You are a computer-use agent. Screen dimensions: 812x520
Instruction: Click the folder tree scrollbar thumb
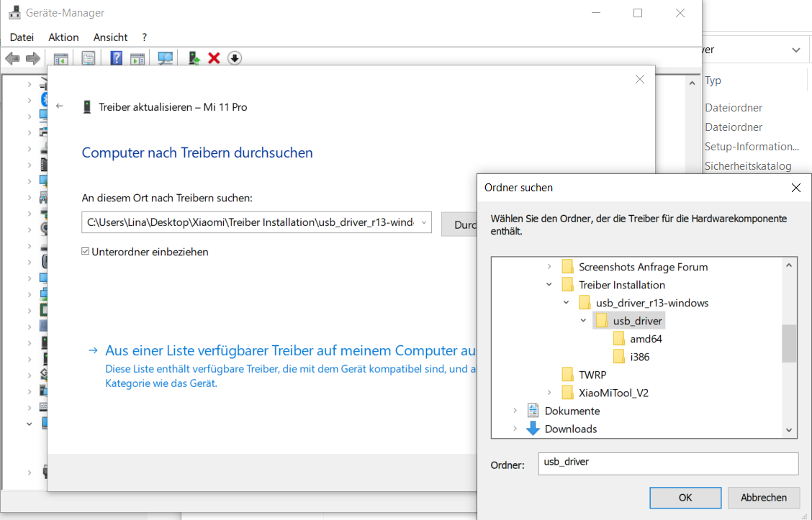tap(789, 343)
